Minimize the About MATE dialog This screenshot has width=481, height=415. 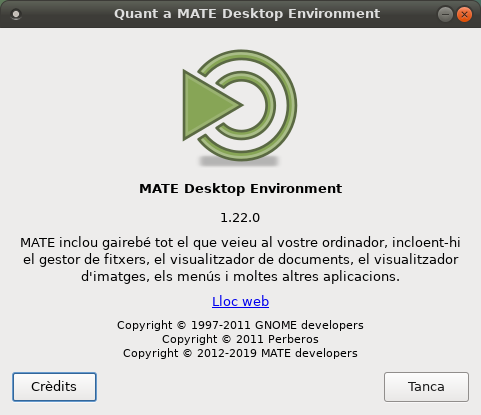445,14
